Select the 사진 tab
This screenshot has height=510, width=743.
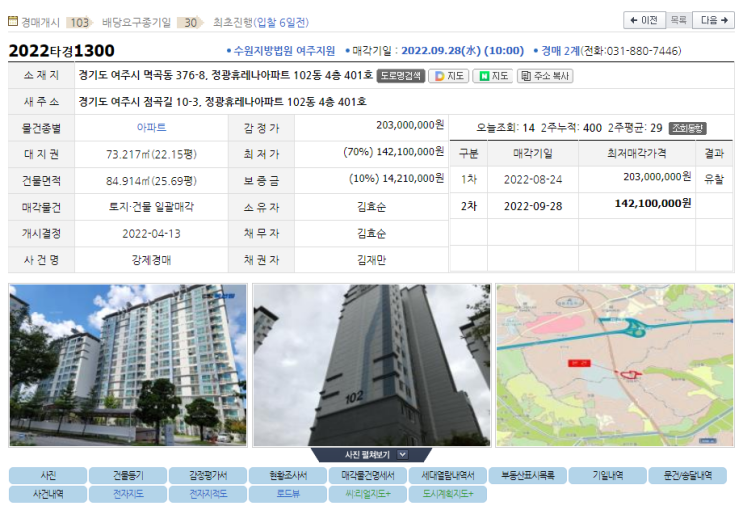[x=48, y=475]
